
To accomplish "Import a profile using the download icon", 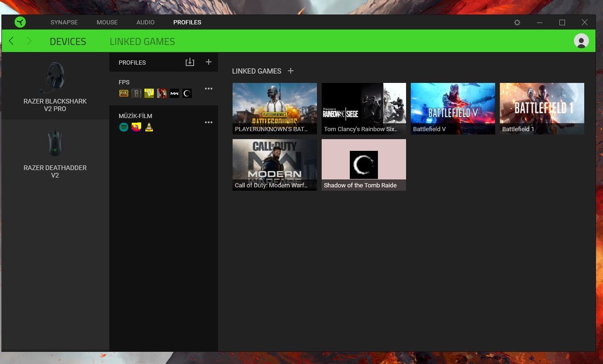I will (x=189, y=62).
